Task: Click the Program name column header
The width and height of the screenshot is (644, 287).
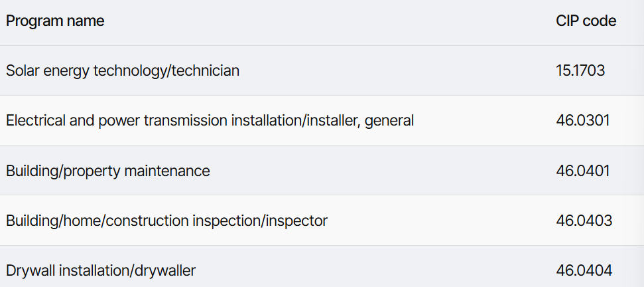Action: (x=55, y=21)
